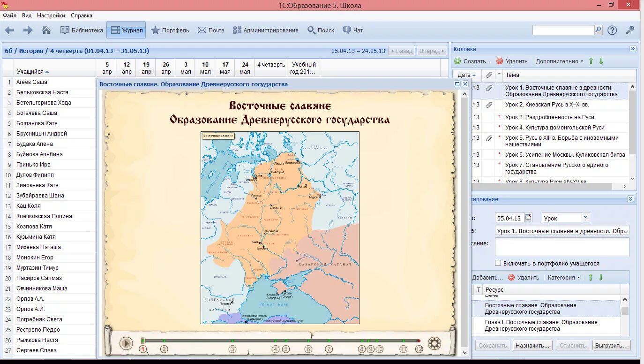Viewport: 644px width, 364px height.
Task: Click the Вперед period button
Action: [x=432, y=51]
